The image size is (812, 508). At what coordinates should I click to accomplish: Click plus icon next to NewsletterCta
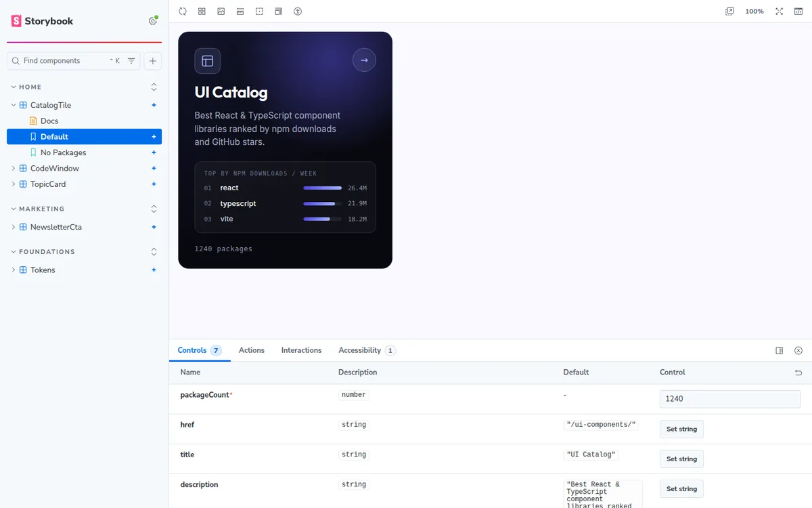point(154,227)
